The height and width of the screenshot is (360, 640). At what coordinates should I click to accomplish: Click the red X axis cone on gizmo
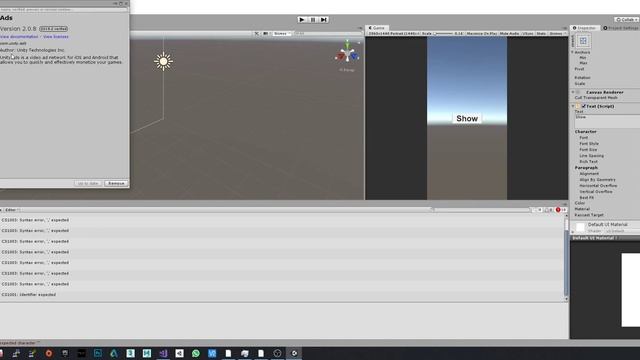coord(340,57)
